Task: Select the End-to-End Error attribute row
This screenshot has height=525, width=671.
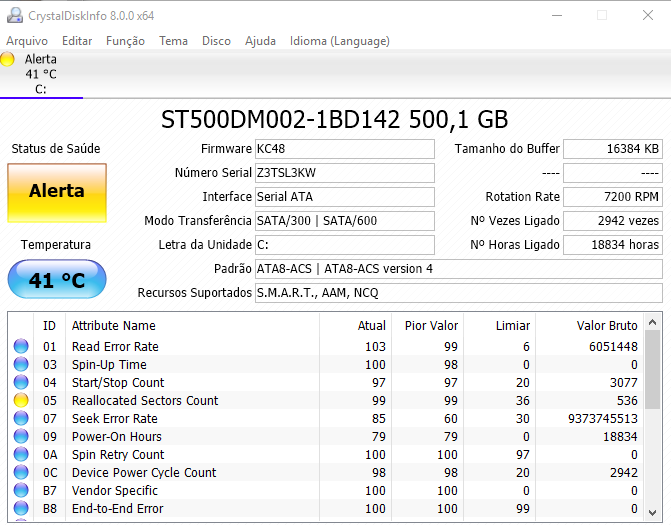Action: tap(326, 508)
